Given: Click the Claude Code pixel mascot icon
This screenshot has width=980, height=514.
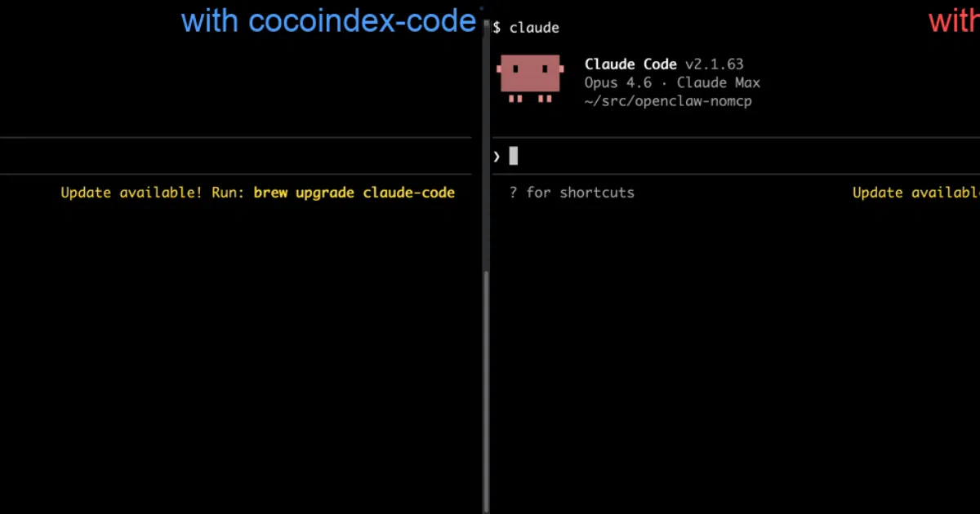Looking at the screenshot, I should 530,79.
